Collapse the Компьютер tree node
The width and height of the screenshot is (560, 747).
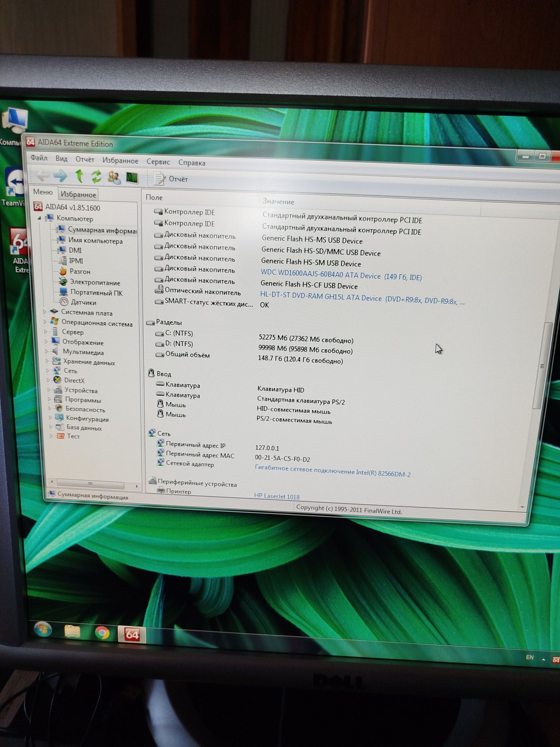pos(40,218)
